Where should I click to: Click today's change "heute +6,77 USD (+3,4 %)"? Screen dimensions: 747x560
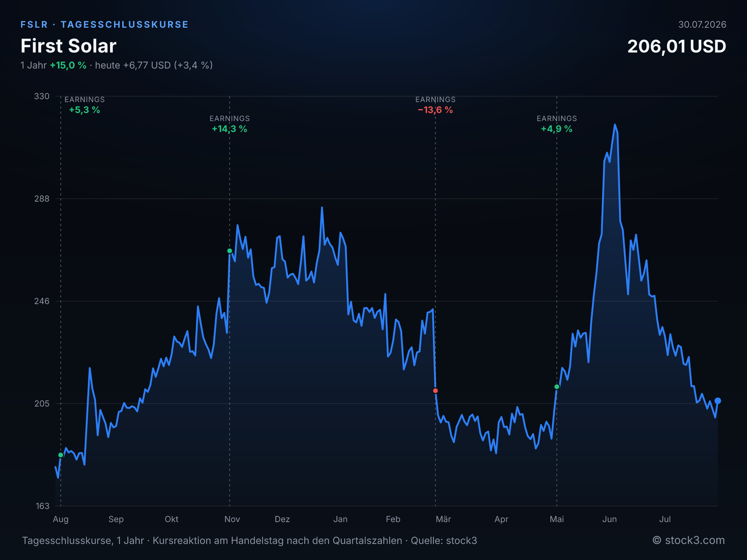click(154, 65)
